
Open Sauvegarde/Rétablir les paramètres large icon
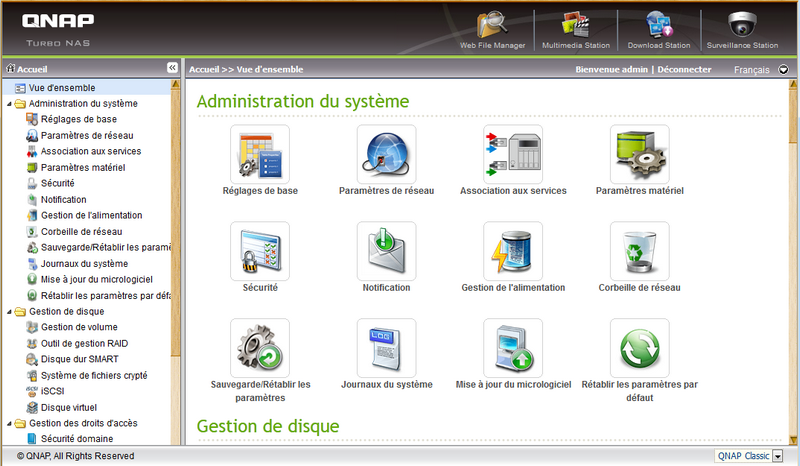tap(260, 348)
